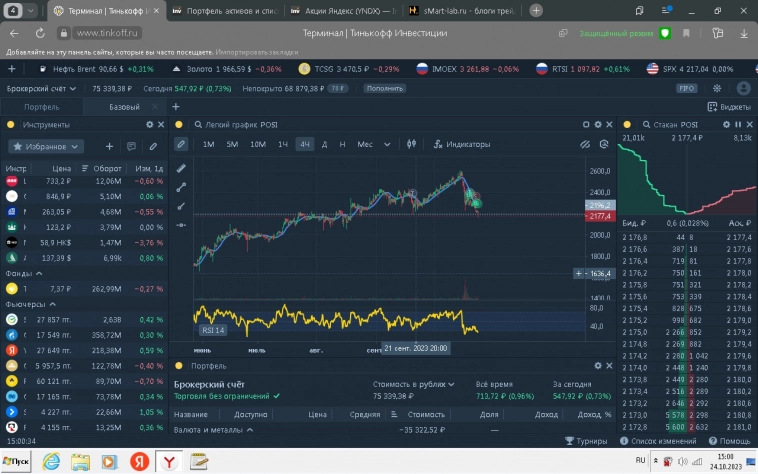Viewport: 758px width, 474px height.
Task: Select the 5М timeframe
Action: click(x=232, y=144)
